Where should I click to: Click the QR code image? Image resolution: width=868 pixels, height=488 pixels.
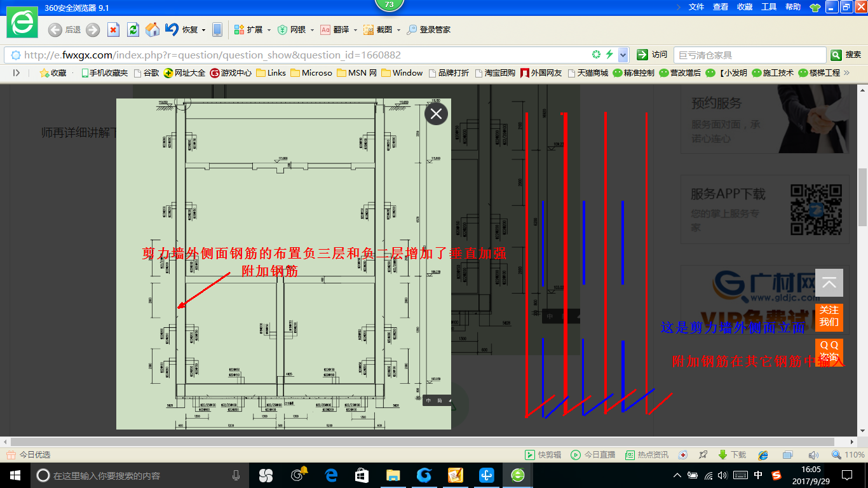click(816, 210)
